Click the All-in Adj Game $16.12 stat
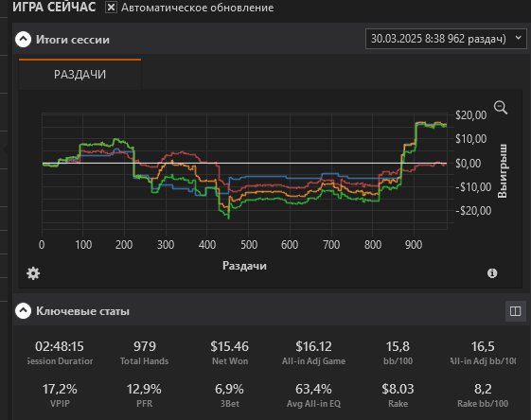Viewport: 531px width, 420px height. tap(313, 353)
